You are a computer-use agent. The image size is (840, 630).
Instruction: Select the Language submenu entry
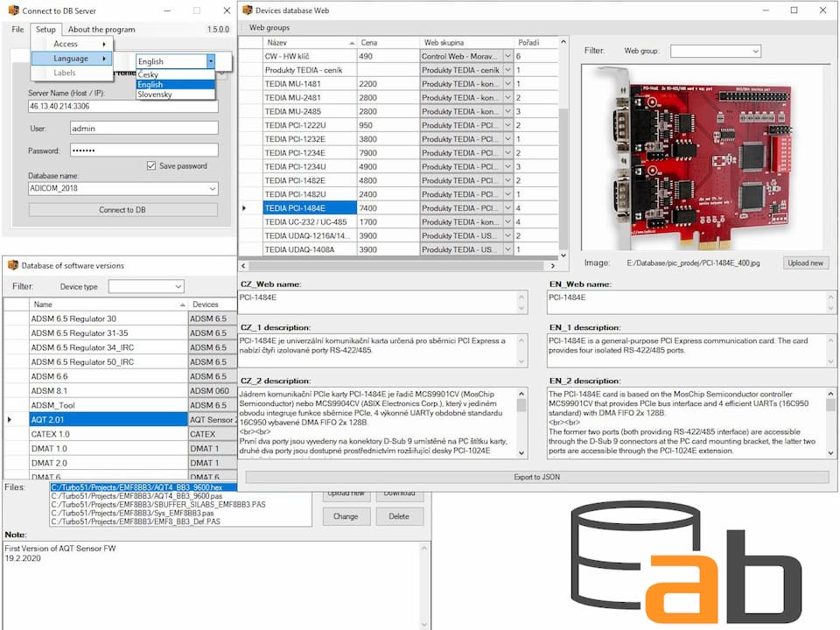point(72,59)
